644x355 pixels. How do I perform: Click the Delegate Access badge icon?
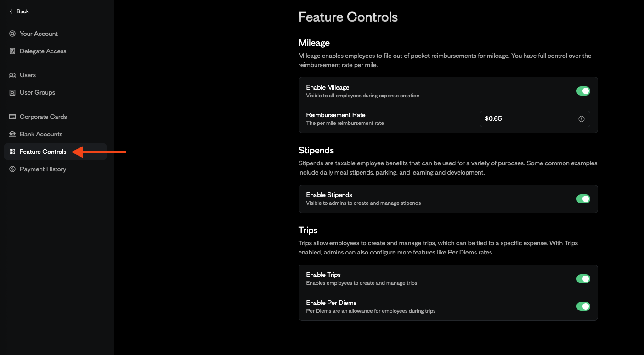(x=12, y=51)
